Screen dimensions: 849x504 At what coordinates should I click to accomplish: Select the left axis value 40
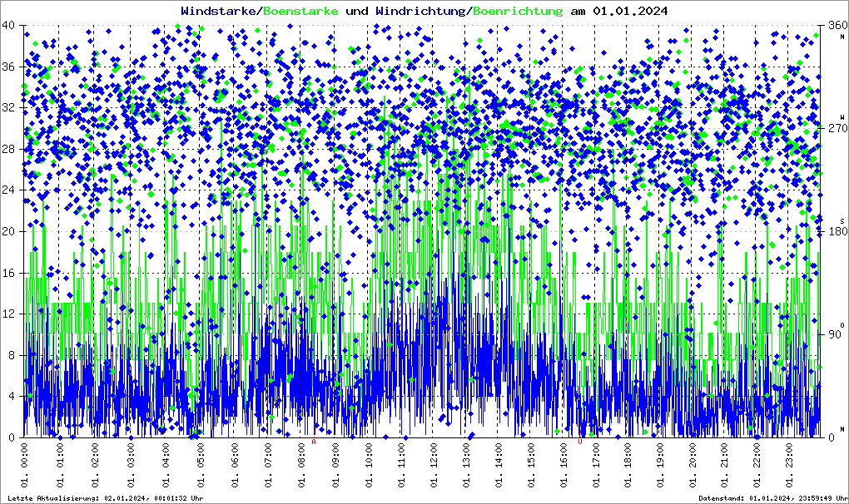(8, 26)
